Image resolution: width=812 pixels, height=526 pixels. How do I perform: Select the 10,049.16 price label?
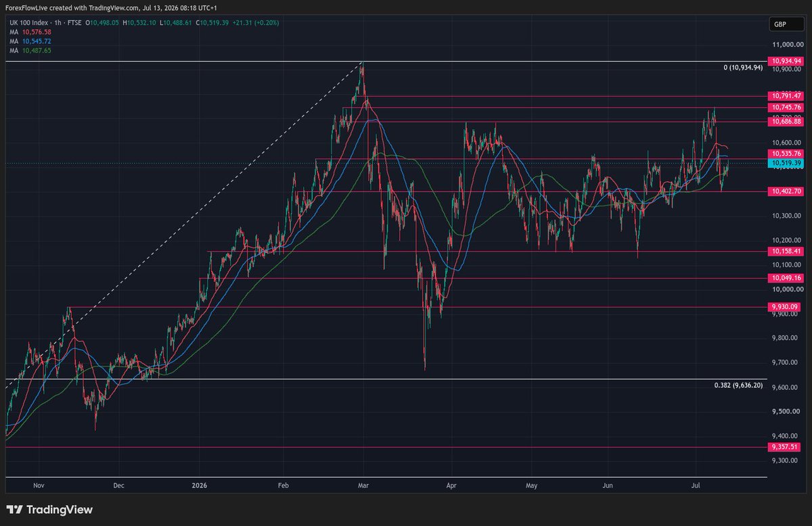[x=785, y=278]
